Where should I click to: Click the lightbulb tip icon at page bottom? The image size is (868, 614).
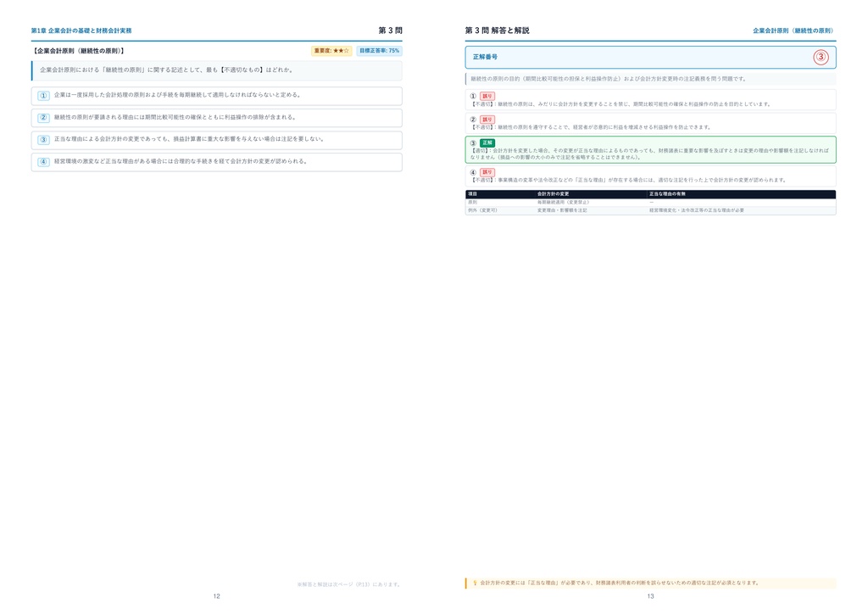coord(475,583)
